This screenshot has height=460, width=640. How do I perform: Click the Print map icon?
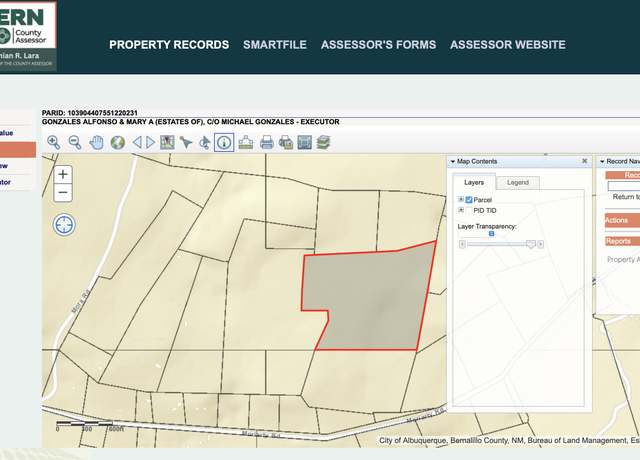coord(267,142)
